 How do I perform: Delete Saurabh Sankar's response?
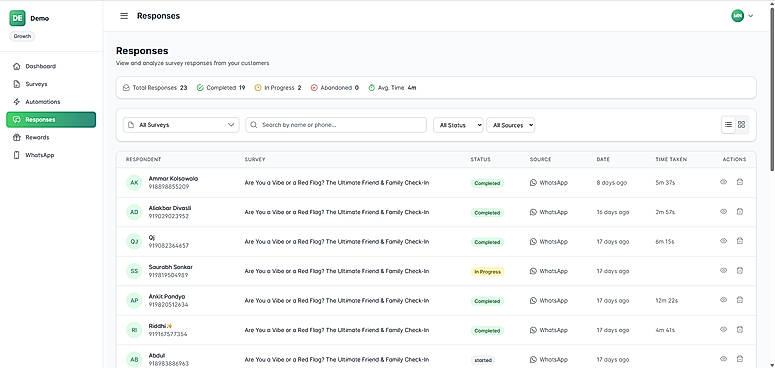point(740,270)
